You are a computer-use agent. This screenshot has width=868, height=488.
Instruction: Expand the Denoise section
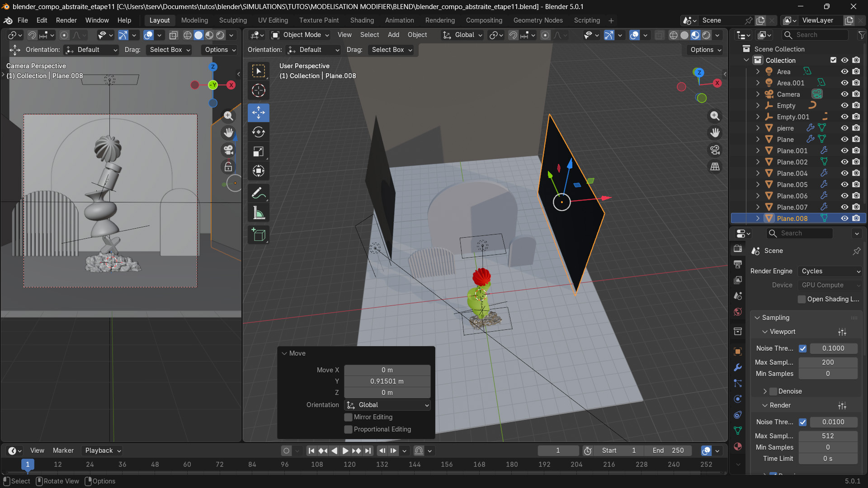[x=765, y=391]
